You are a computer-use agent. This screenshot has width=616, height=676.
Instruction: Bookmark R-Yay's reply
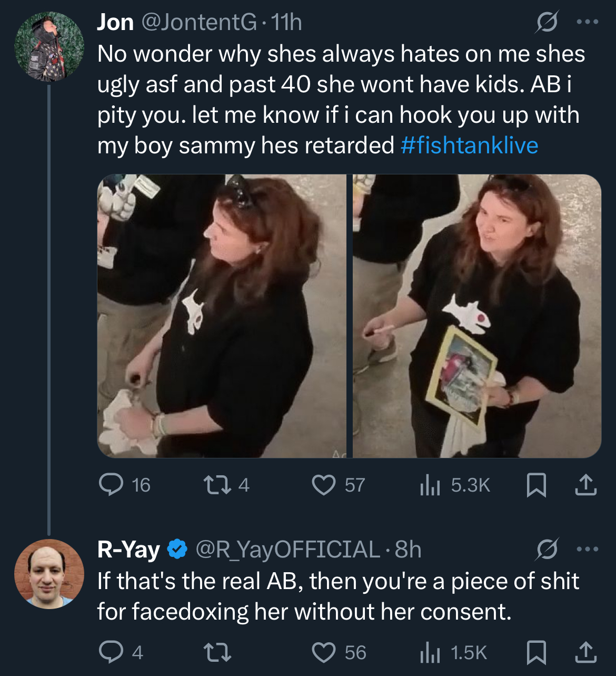(536, 652)
